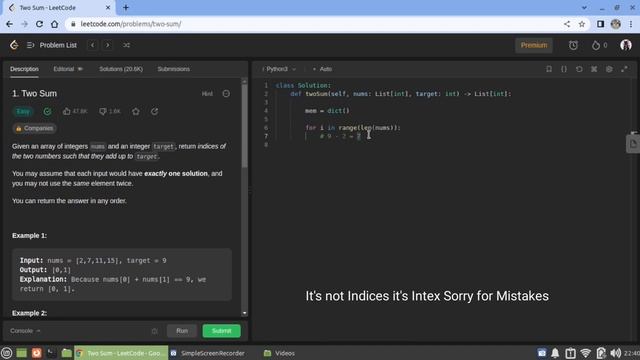The width and height of the screenshot is (640, 360).
Task: Click the solved checkmark icon
Action: tap(47, 111)
